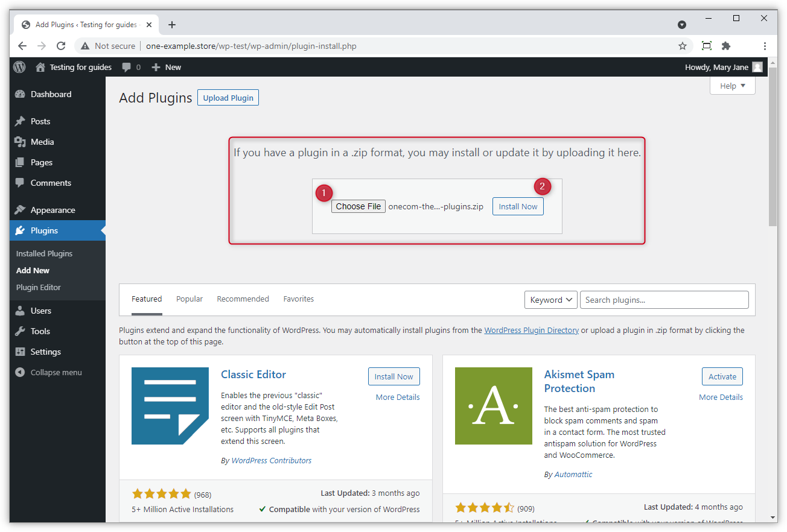Open the + New creation menu
This screenshot has width=787, height=532.
[x=165, y=67]
